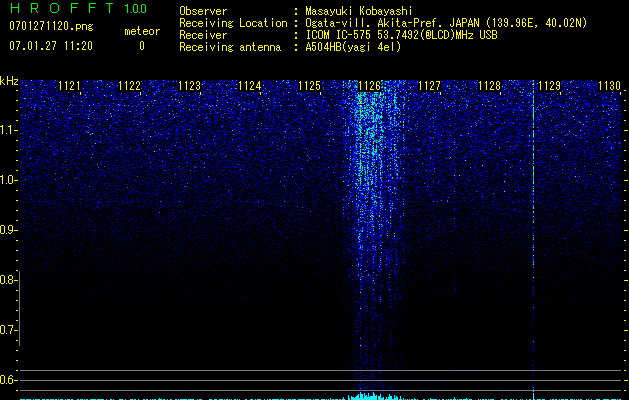The width and height of the screenshot is (629, 400).
Task: Click the 0.9 kHz frequency tick label
Action: (x=8, y=230)
